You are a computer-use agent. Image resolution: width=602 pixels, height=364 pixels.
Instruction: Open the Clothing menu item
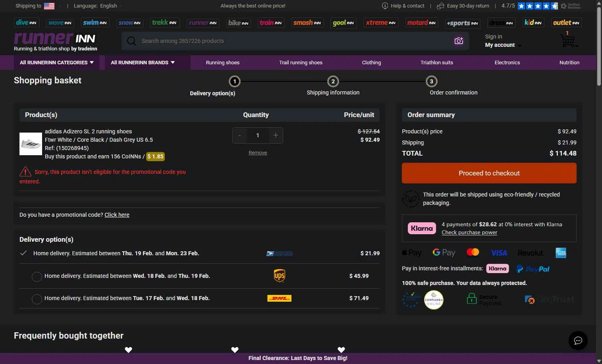pyautogui.click(x=371, y=63)
